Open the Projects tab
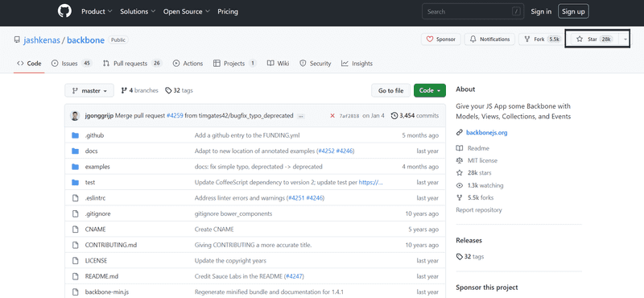The width and height of the screenshot is (644, 298). coord(235,64)
